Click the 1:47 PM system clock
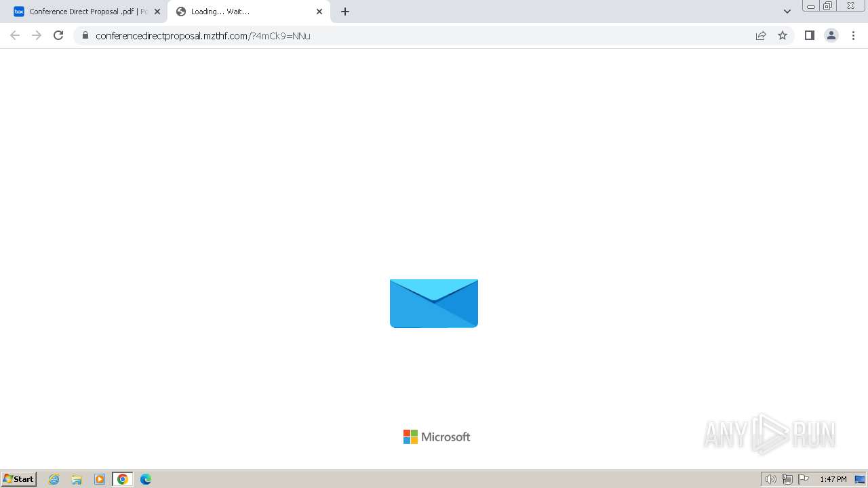The image size is (868, 488). [833, 479]
